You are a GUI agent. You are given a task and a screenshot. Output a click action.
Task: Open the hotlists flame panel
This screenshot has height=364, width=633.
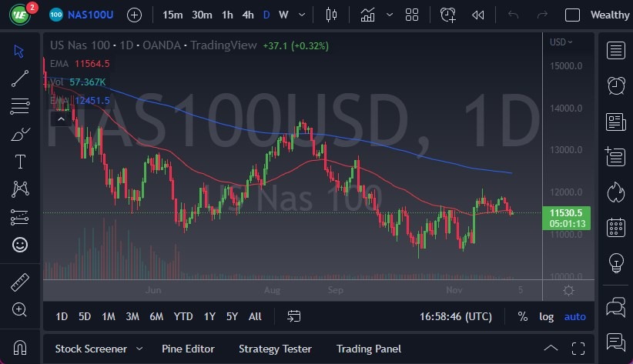615,192
